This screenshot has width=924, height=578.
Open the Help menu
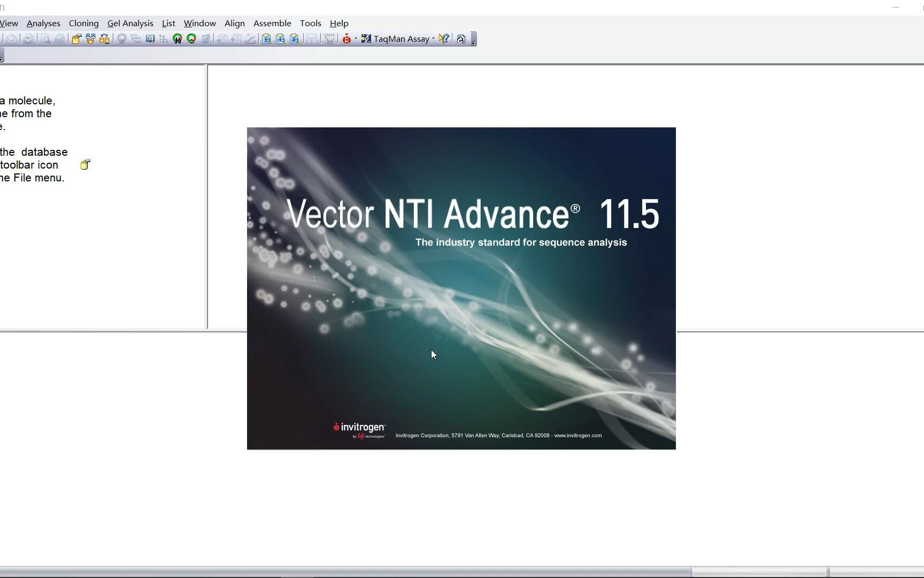pos(339,24)
